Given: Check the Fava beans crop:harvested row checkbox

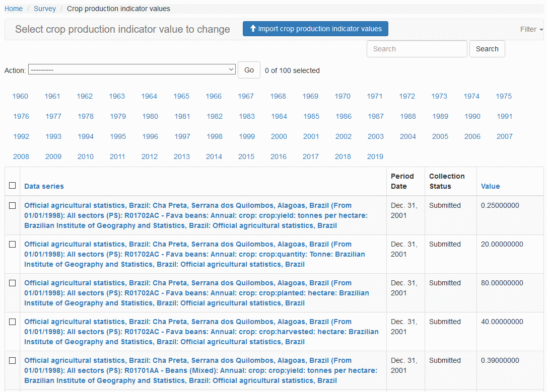Looking at the screenshot, I should point(13,322).
